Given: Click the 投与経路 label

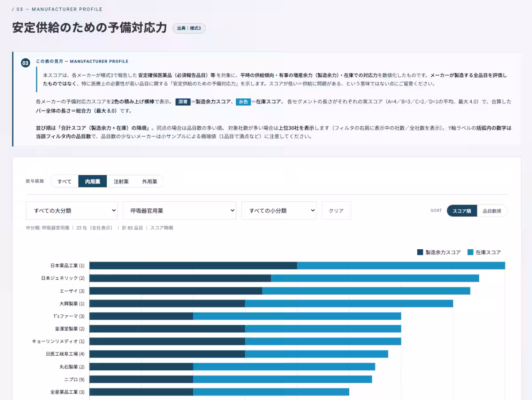Looking at the screenshot, I should click(35, 181).
